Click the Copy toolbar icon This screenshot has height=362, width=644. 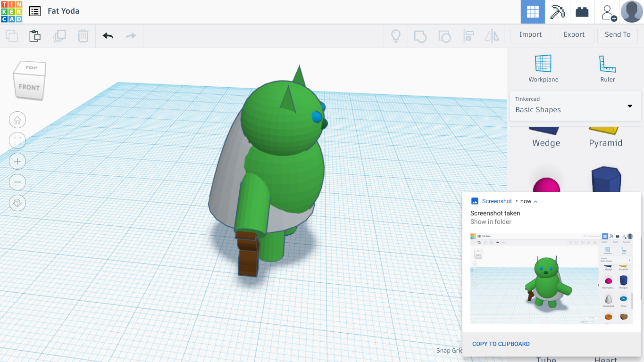pos(12,36)
